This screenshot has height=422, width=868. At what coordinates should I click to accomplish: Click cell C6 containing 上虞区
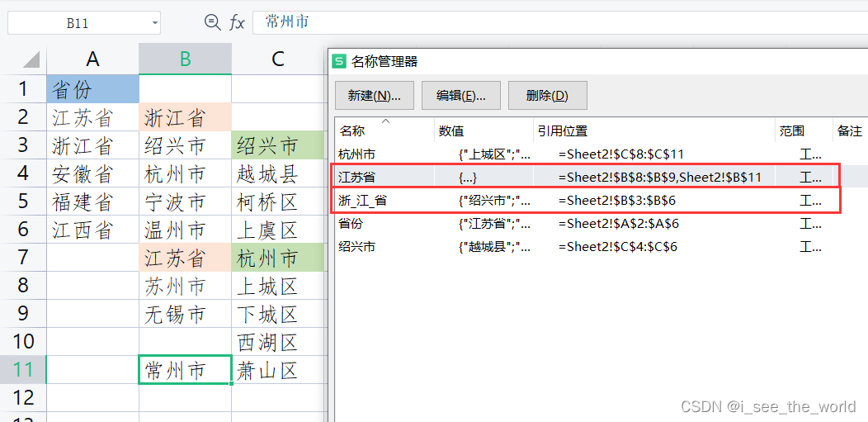click(x=278, y=230)
